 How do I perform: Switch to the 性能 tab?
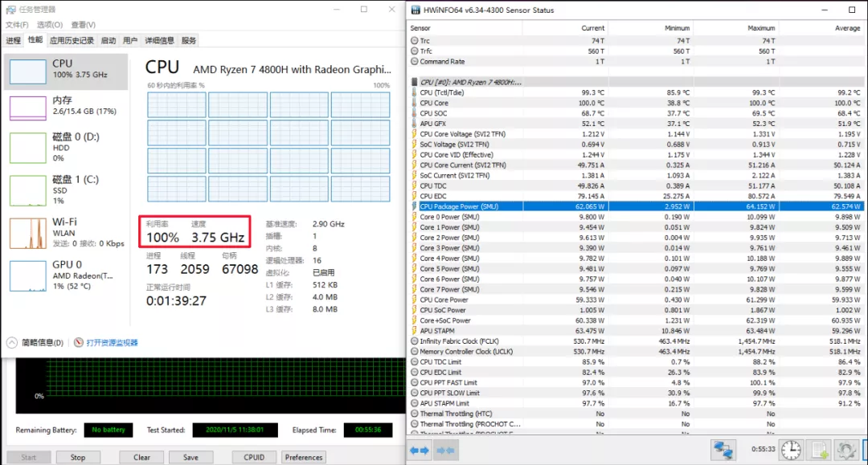pos(35,40)
